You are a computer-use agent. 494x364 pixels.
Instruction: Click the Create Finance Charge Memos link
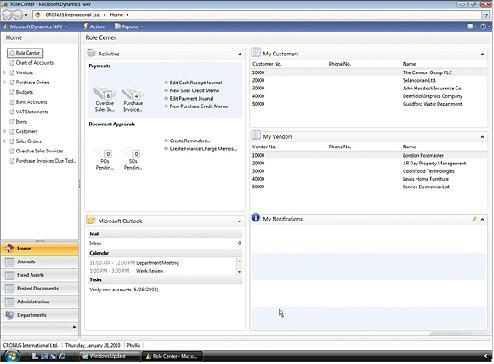(x=203, y=149)
